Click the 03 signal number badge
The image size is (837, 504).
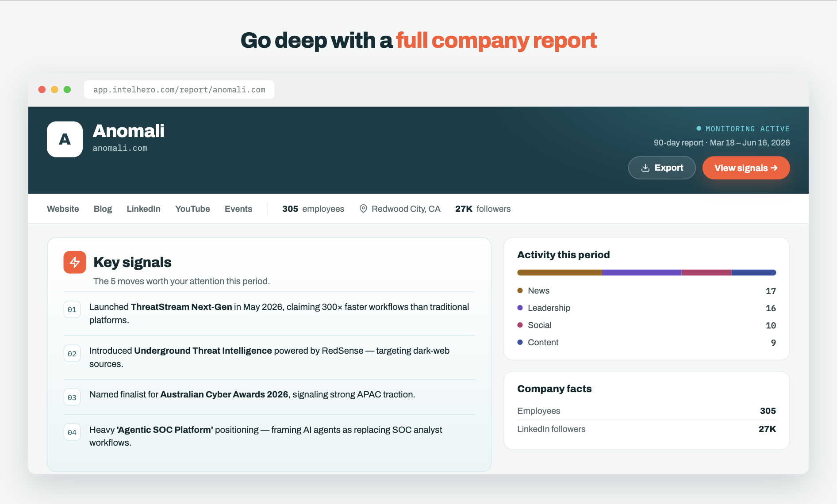click(72, 397)
